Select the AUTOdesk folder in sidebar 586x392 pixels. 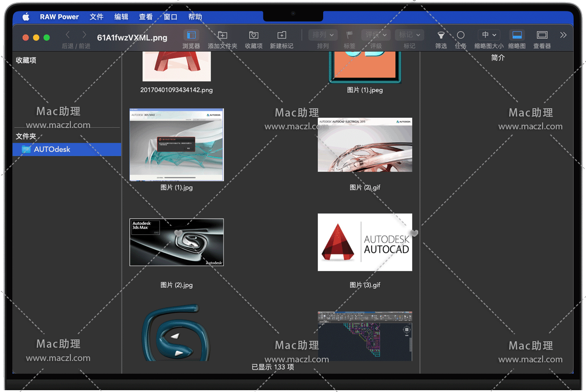pos(52,149)
